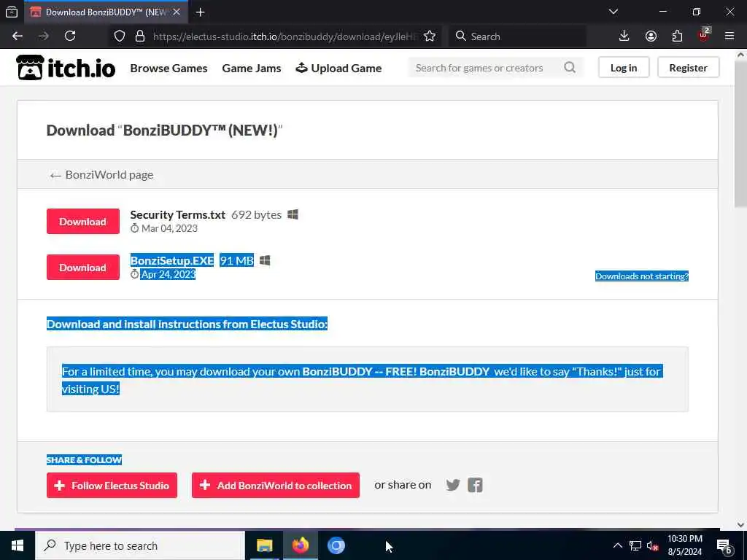Viewport: 747px width, 560px height.
Task: Click Windows icon beside BonziSetup.EXE
Action: tap(265, 260)
